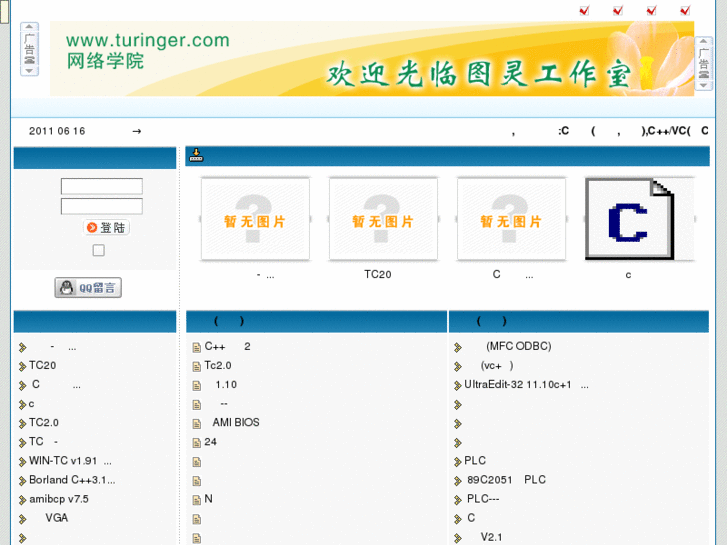This screenshot has height=545, width=727.
Task: Click arrow icon beside Borland C++3.1
Action: (x=22, y=481)
